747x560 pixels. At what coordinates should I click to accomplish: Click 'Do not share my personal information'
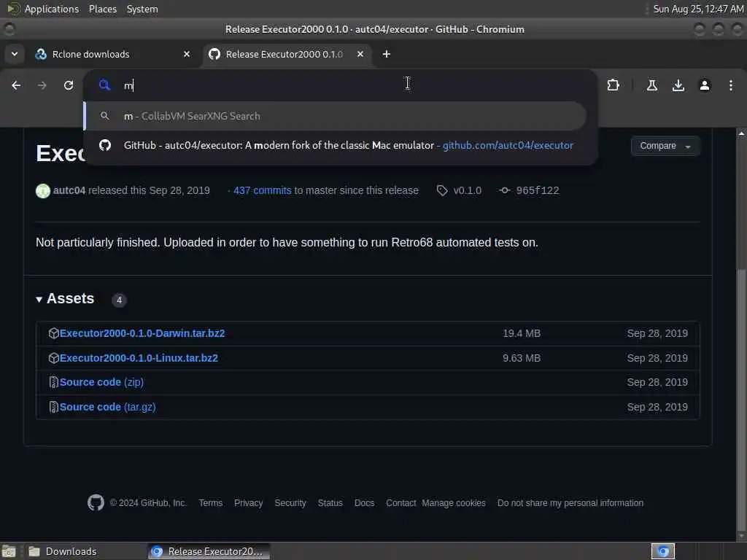click(x=570, y=503)
